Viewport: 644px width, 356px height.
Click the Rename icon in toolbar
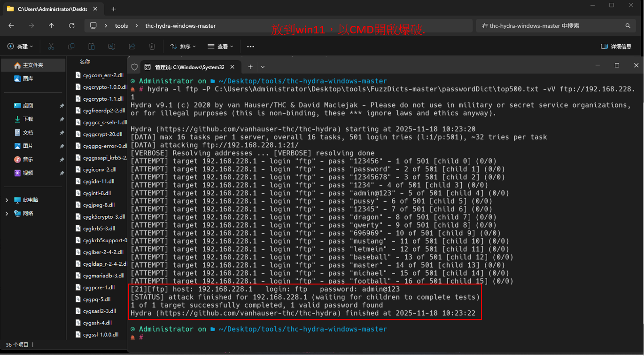(112, 47)
